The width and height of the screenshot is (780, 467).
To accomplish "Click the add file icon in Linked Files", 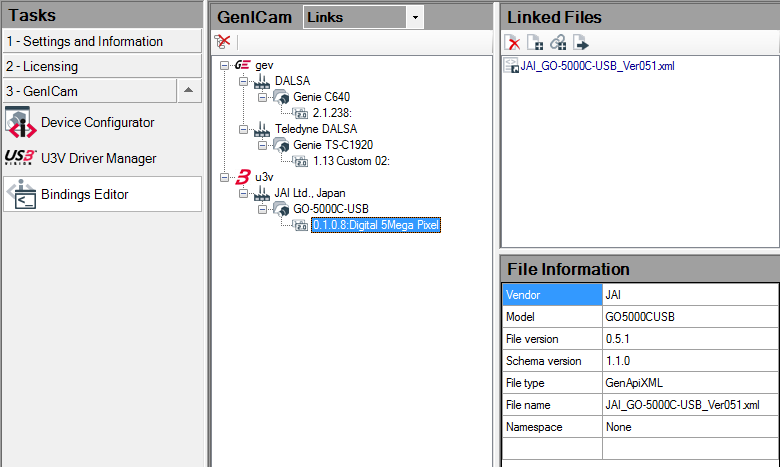I will tap(535, 42).
